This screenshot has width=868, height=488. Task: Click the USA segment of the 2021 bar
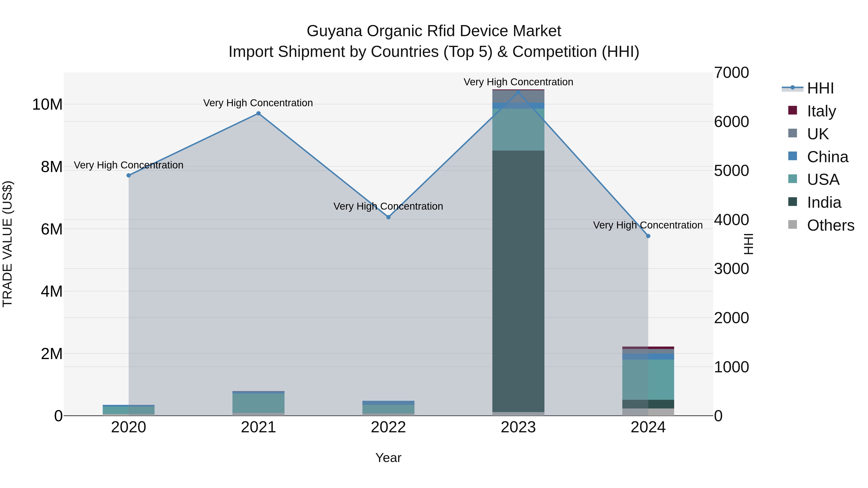[258, 403]
